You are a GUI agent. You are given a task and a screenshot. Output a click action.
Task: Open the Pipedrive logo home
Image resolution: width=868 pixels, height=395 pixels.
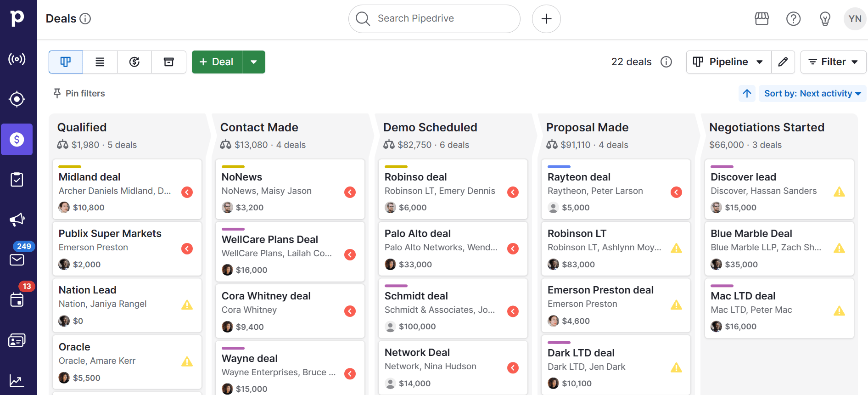pos(17,18)
